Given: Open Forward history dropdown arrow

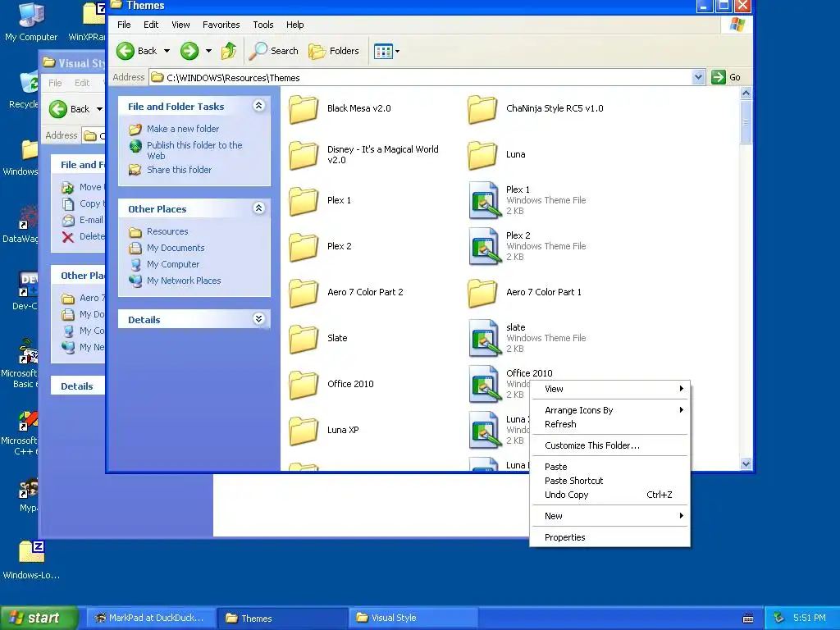Looking at the screenshot, I should [x=208, y=51].
